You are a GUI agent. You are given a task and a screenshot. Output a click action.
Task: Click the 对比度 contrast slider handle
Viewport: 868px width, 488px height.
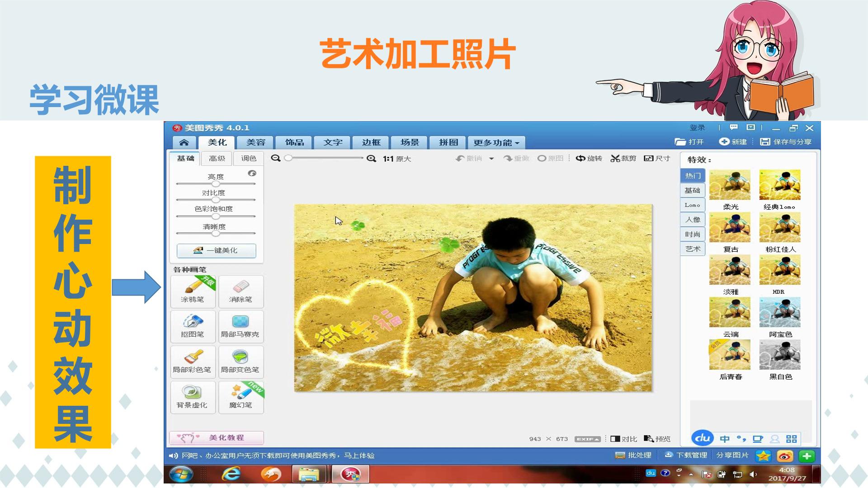216,200
